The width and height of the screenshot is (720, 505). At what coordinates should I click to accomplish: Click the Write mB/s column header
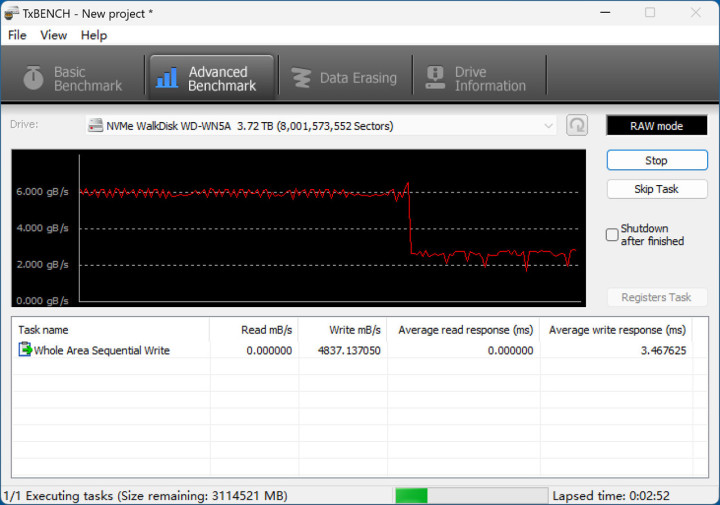(x=343, y=330)
